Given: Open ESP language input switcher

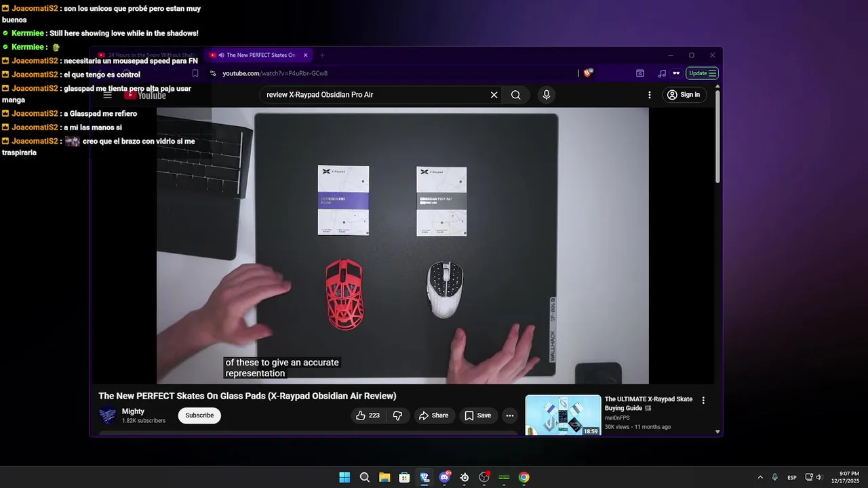Looking at the screenshot, I should pyautogui.click(x=792, y=478).
